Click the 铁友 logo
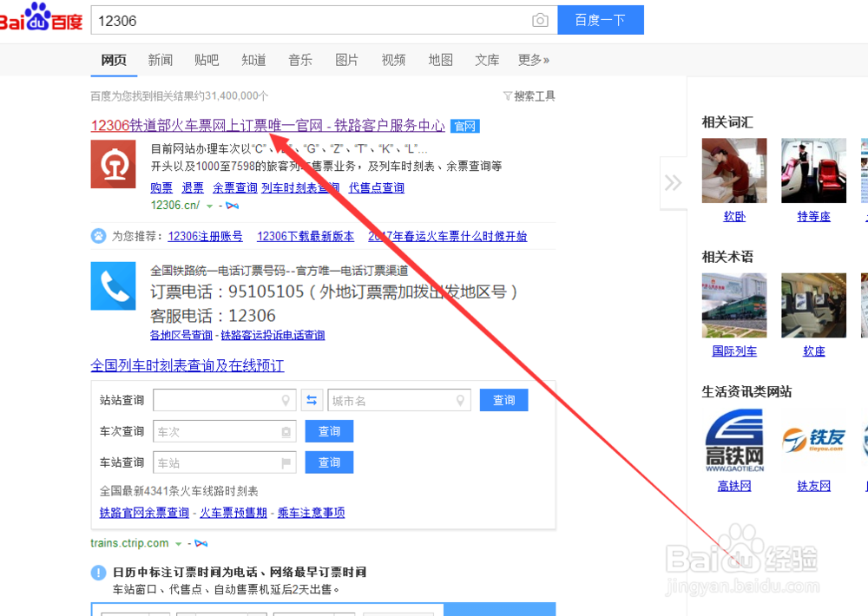Viewport: 868px width, 616px height. pos(814,440)
